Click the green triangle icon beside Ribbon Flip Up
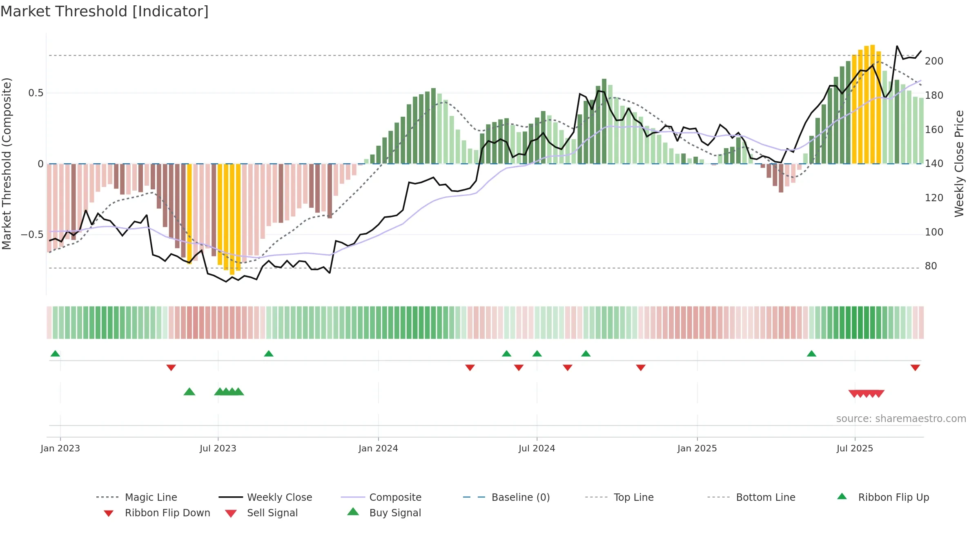The image size is (980, 551). (x=842, y=496)
